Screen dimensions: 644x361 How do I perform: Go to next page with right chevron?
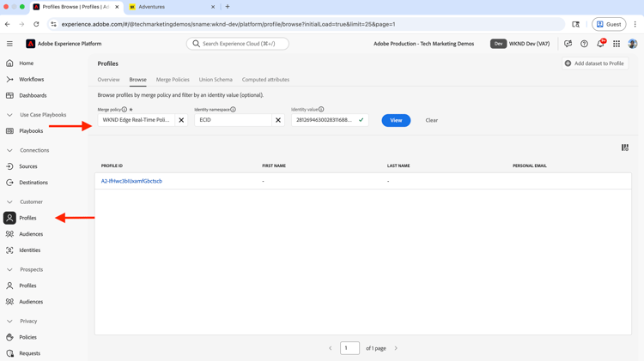tap(396, 348)
